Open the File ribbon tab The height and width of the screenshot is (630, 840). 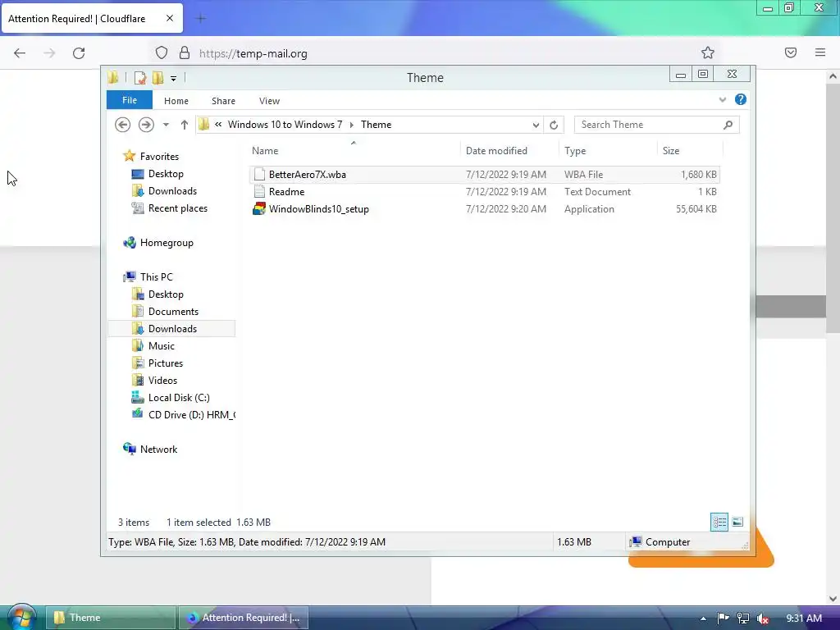tap(129, 100)
